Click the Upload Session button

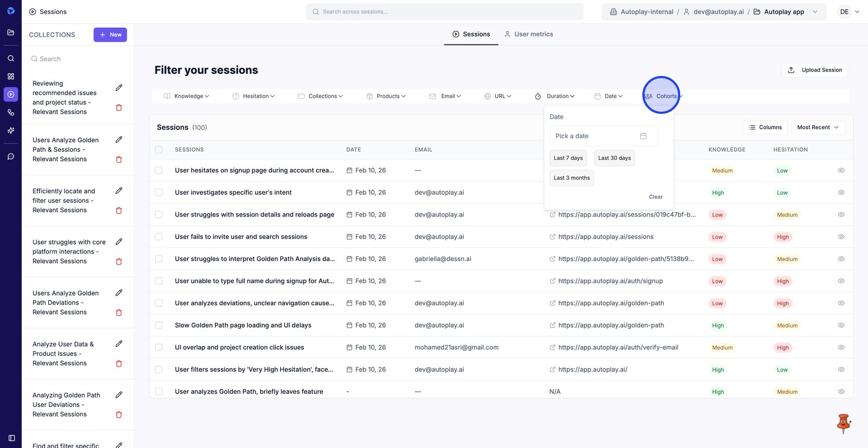[x=815, y=70]
